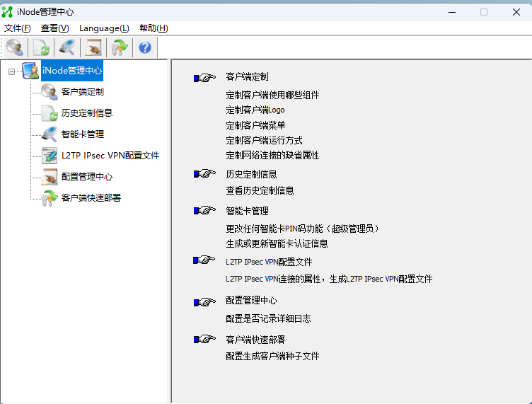This screenshot has width=532, height=404.
Task: Click the client customization CD toolbar icon
Action: (15, 47)
